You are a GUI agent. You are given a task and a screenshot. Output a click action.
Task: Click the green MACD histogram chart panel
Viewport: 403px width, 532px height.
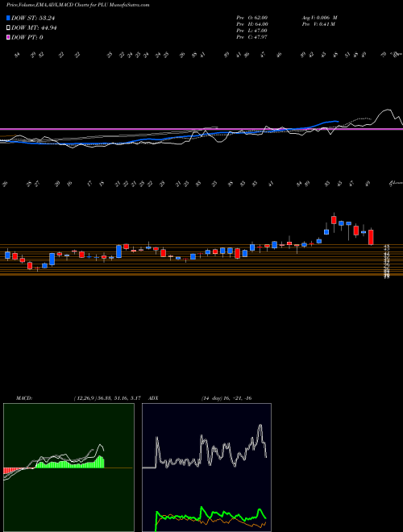click(x=69, y=468)
